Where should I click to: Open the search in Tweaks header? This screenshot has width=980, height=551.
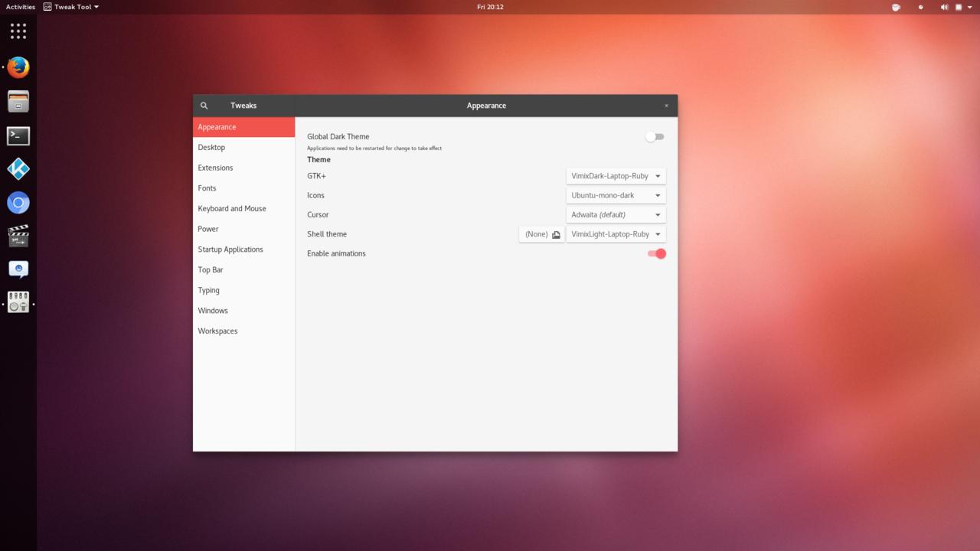click(x=204, y=106)
